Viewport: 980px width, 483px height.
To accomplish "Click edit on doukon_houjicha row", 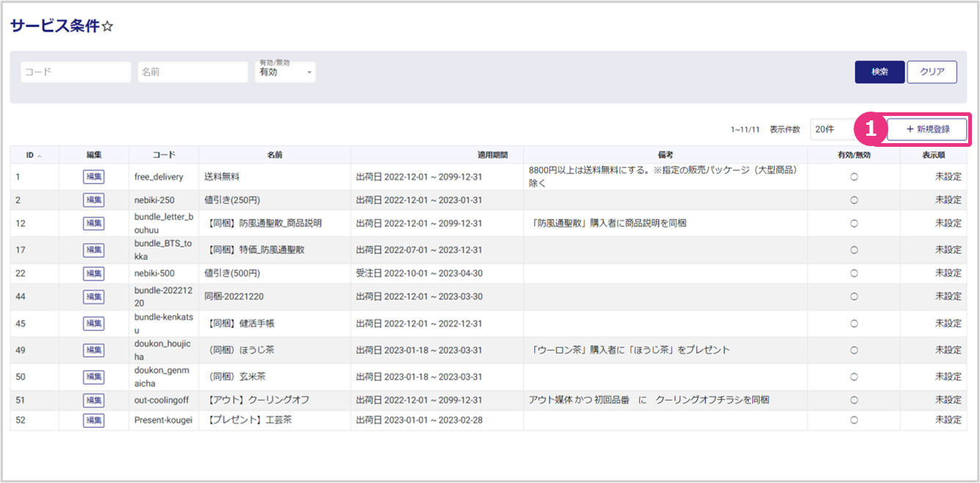I will point(93,350).
